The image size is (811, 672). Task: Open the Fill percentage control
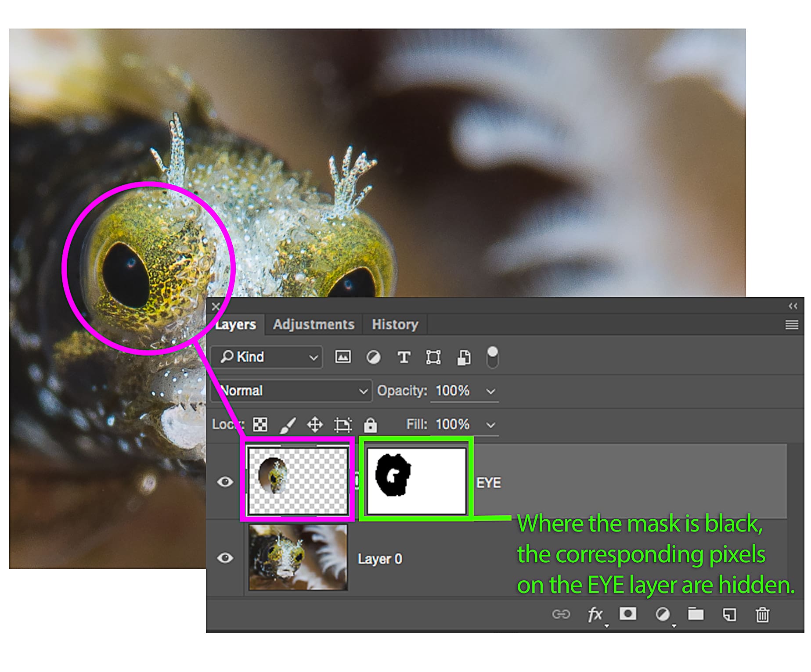(x=490, y=424)
